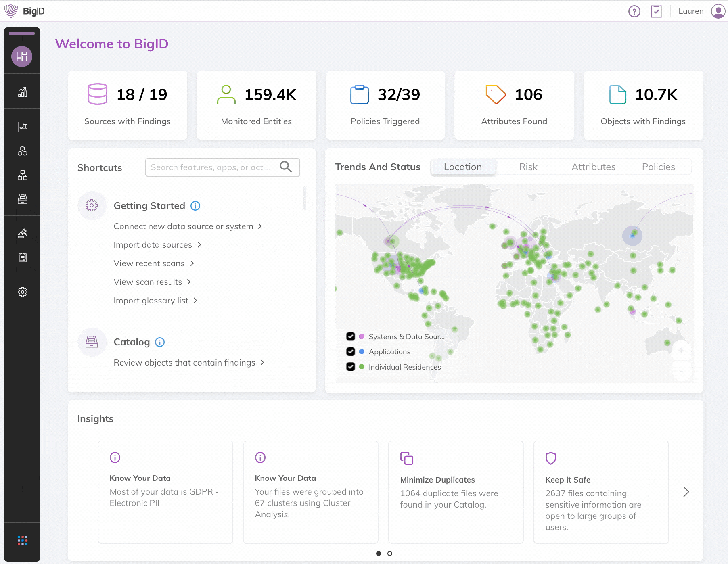Open the clipboard tasks icon in sidebar

pos(23,257)
